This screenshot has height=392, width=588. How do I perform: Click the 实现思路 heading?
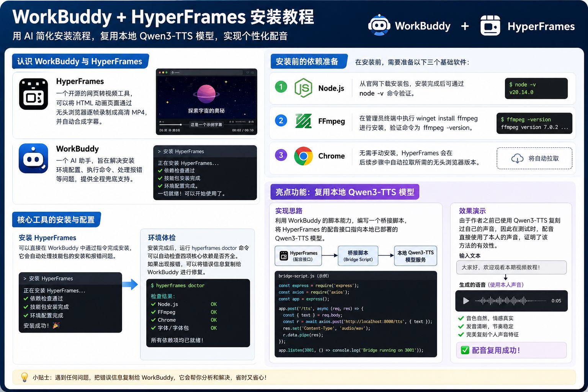pos(289,211)
